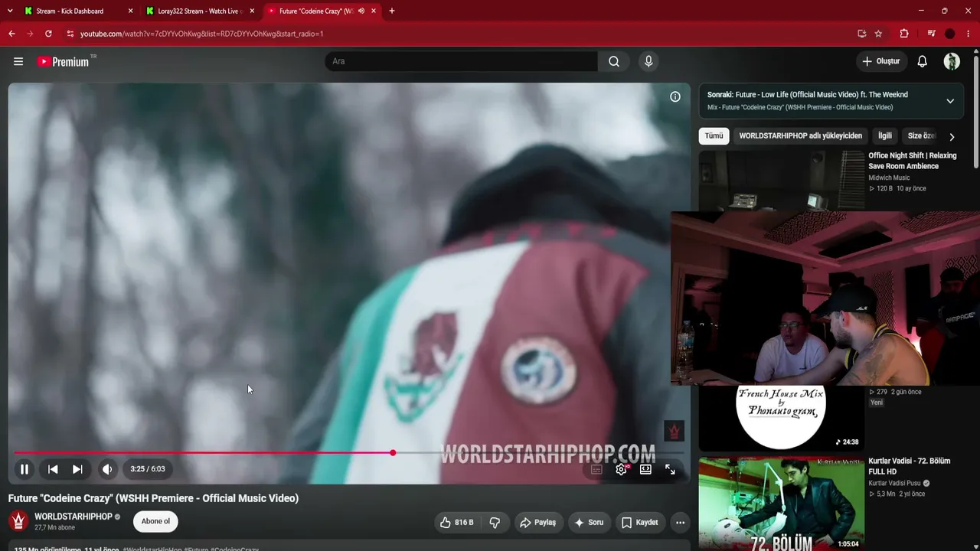Close the Stream - Kick Dashboard tab
Screen dimensions: 980x551
click(x=130, y=11)
